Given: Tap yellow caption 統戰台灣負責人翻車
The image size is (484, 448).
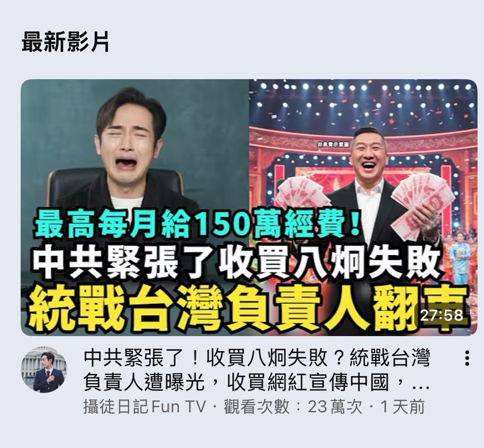Looking at the screenshot, I should pyautogui.click(x=247, y=307).
